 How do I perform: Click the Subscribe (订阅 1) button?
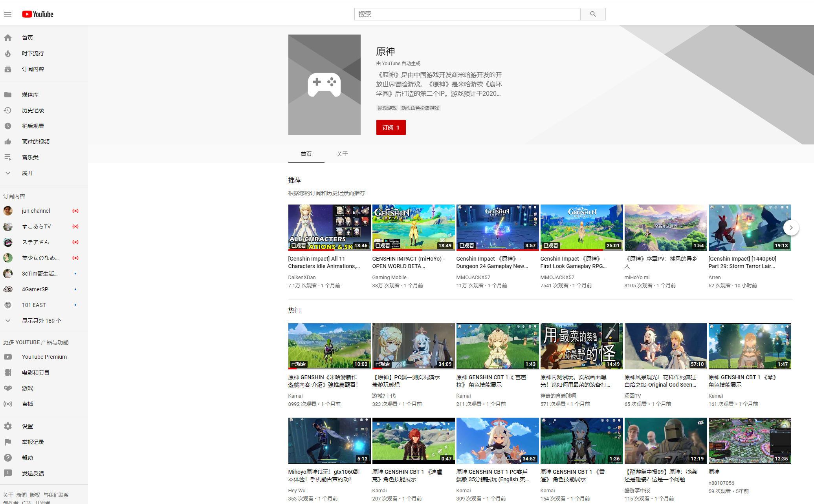[390, 128]
